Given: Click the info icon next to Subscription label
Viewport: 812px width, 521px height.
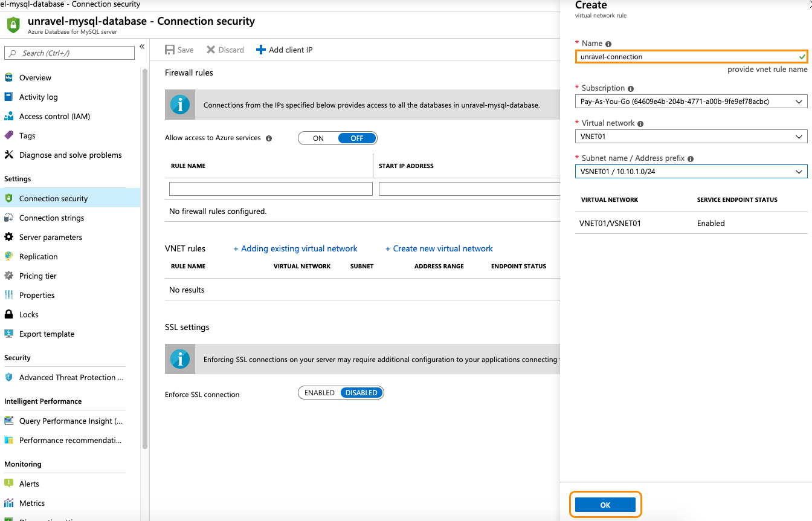Looking at the screenshot, I should tap(631, 88).
